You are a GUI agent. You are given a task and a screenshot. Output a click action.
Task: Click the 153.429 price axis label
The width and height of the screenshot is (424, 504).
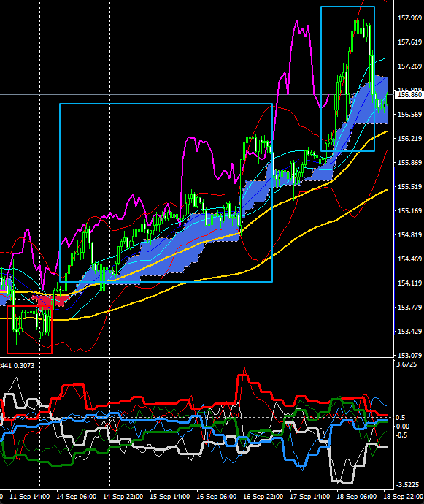point(409,332)
